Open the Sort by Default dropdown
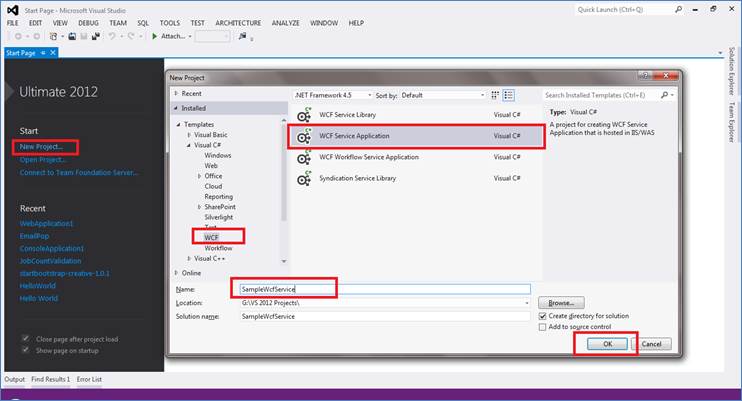This screenshot has width=742, height=401. tap(443, 95)
